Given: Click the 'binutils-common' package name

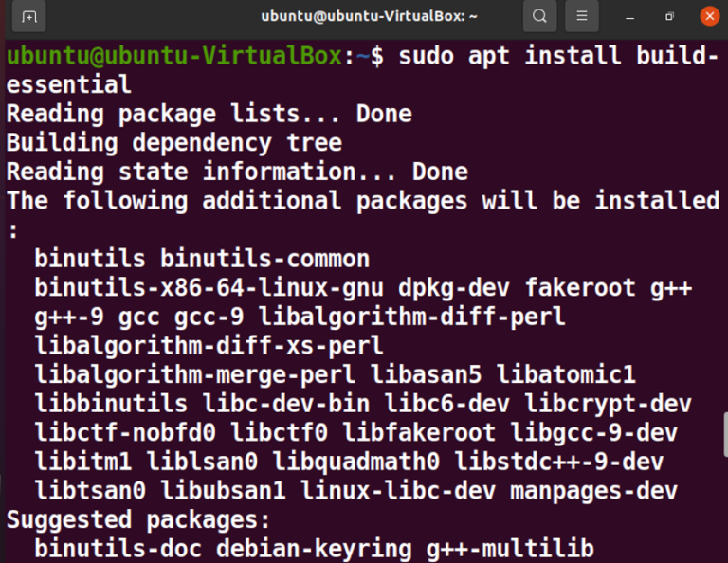Looking at the screenshot, I should 264,259.
